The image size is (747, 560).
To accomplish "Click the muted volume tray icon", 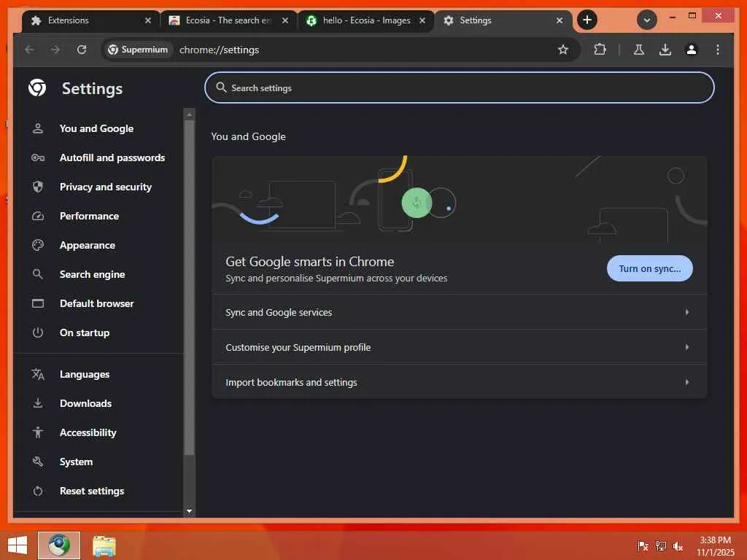I will click(x=678, y=545).
